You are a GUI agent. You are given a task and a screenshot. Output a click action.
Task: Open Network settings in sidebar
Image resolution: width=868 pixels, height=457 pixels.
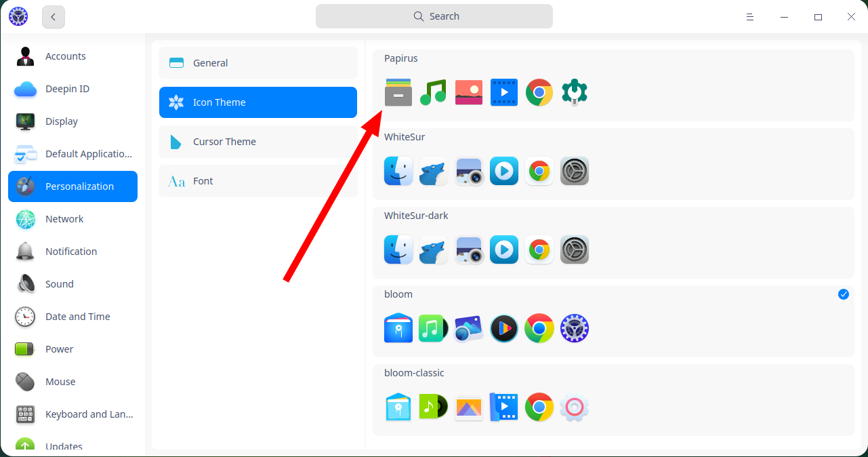[73, 219]
